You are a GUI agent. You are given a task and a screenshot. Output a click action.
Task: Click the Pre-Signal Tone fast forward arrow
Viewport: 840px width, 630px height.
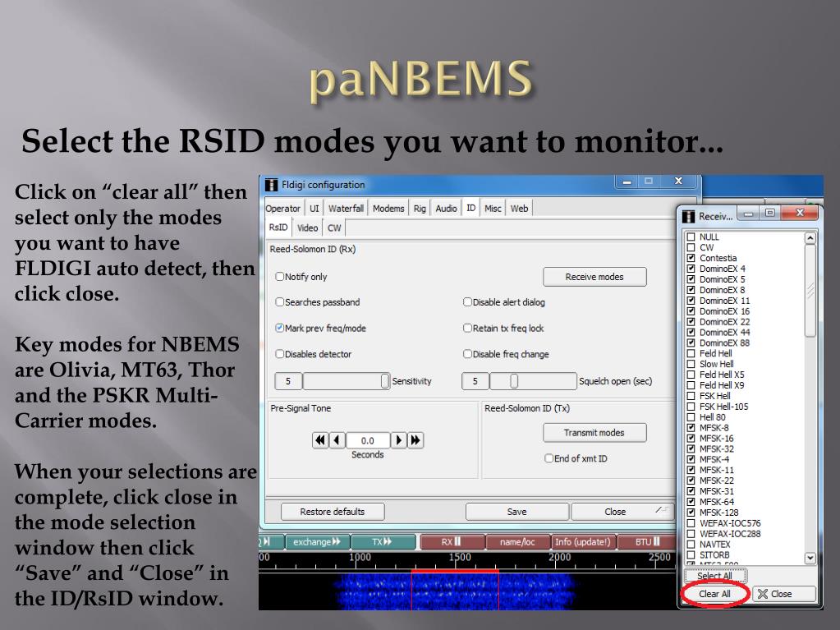click(415, 440)
